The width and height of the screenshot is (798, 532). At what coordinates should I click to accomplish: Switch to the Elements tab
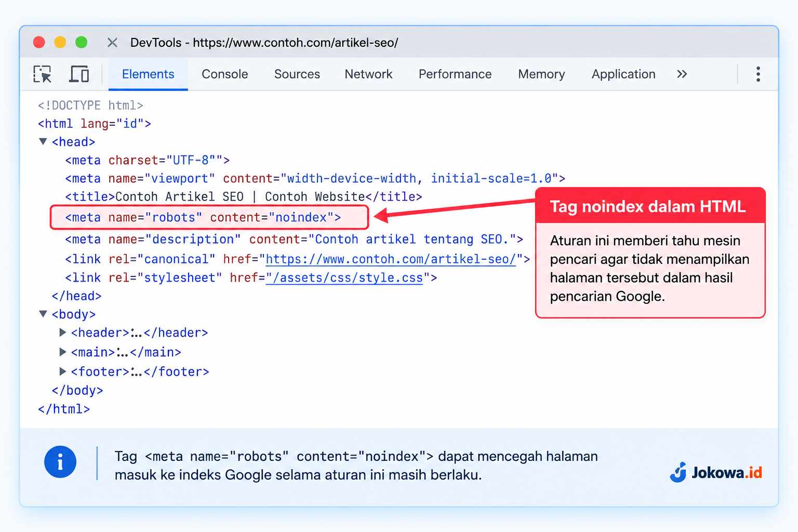coord(148,74)
